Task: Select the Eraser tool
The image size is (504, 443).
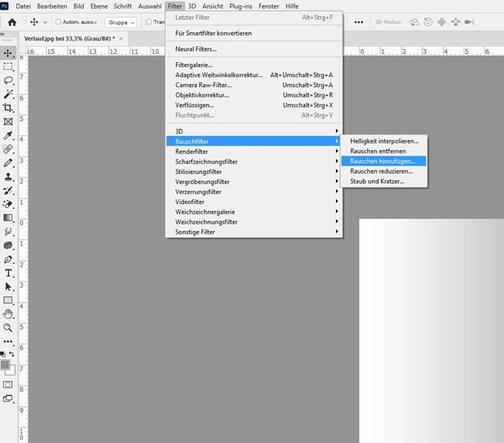Action: click(x=8, y=204)
